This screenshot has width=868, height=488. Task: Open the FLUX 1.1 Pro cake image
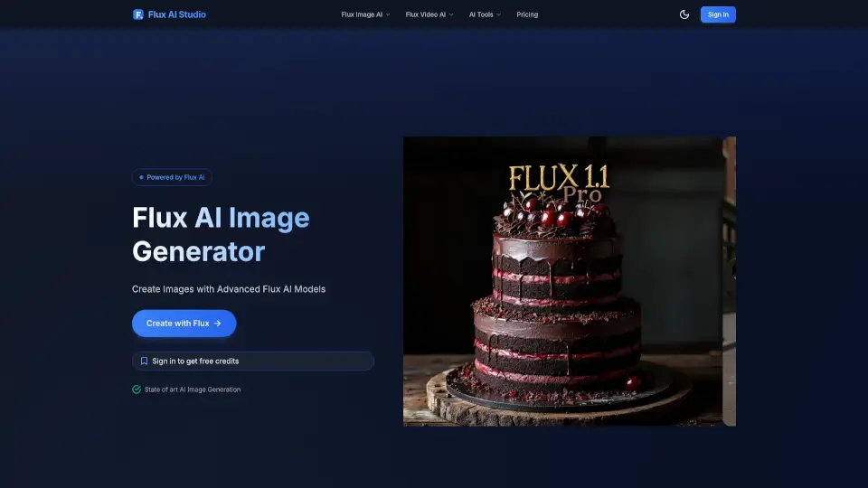tap(562, 281)
